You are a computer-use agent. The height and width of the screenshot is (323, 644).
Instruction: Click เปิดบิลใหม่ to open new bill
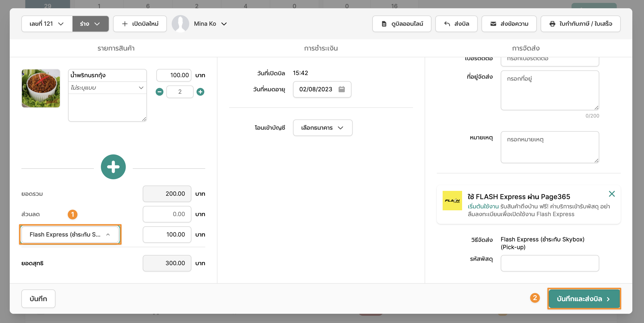[x=140, y=24]
